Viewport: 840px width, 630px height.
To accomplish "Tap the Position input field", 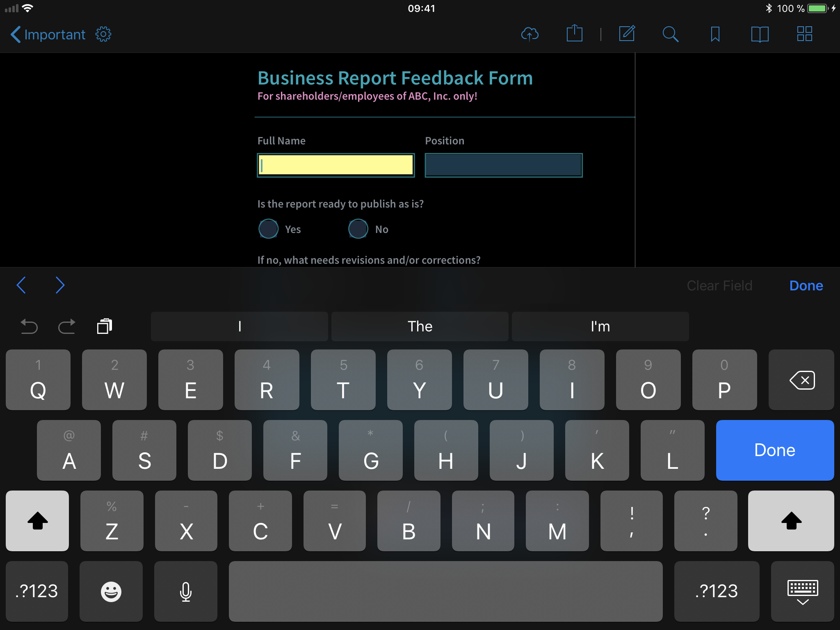I will pos(503,165).
